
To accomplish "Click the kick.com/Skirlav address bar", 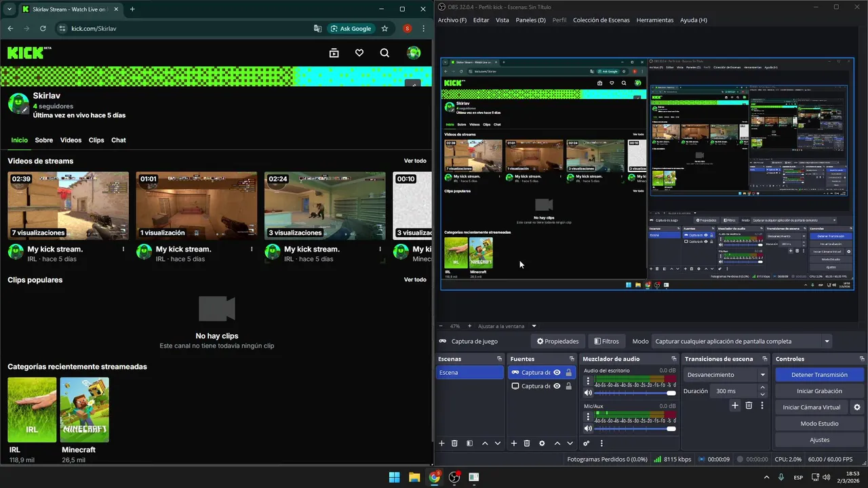I will tap(183, 28).
